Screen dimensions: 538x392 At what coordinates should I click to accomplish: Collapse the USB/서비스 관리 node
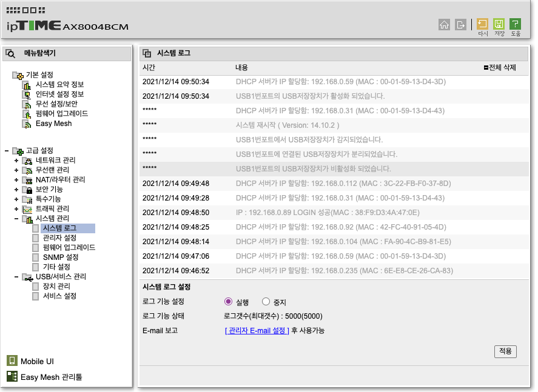[16, 276]
